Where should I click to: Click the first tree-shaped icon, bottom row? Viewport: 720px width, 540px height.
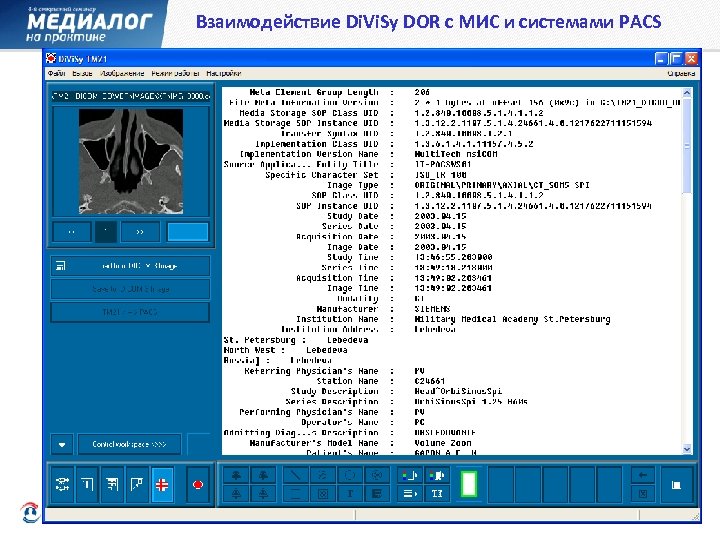[236, 494]
